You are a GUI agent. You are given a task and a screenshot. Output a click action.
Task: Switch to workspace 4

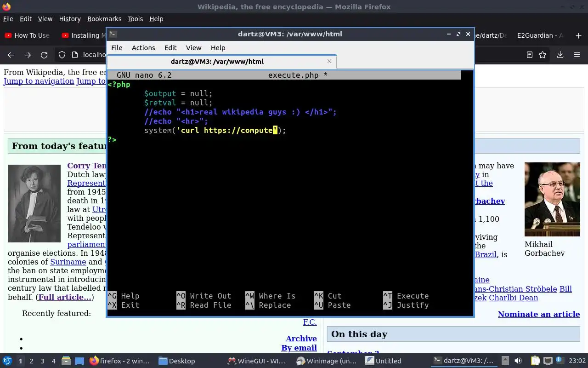click(x=53, y=361)
